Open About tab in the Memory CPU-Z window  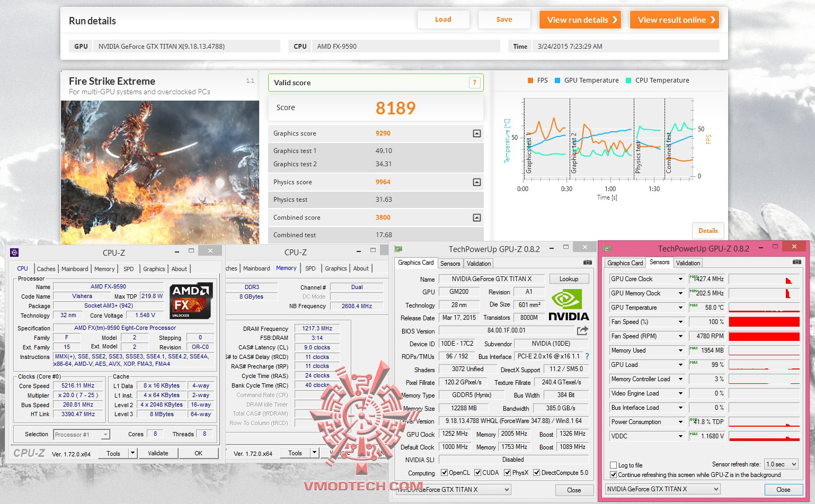361,268
